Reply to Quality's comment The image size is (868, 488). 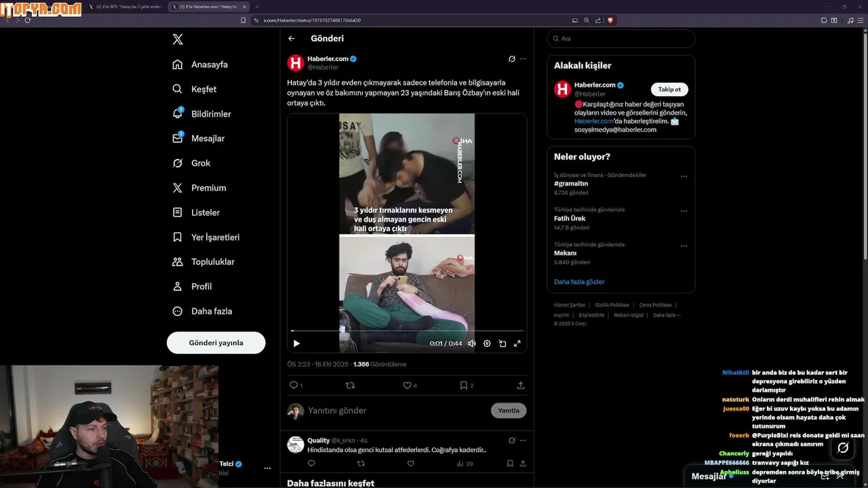[x=311, y=464]
